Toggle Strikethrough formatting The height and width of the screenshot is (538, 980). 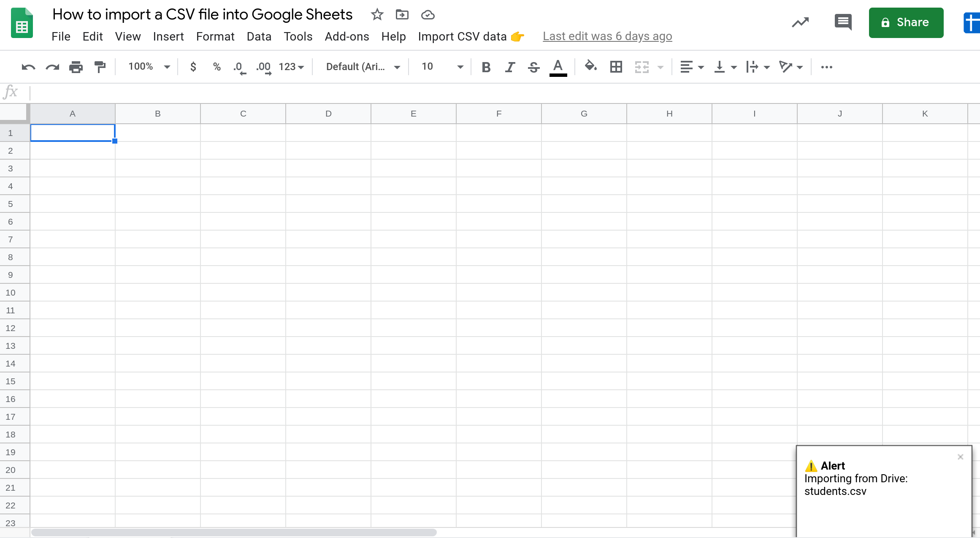click(x=533, y=67)
